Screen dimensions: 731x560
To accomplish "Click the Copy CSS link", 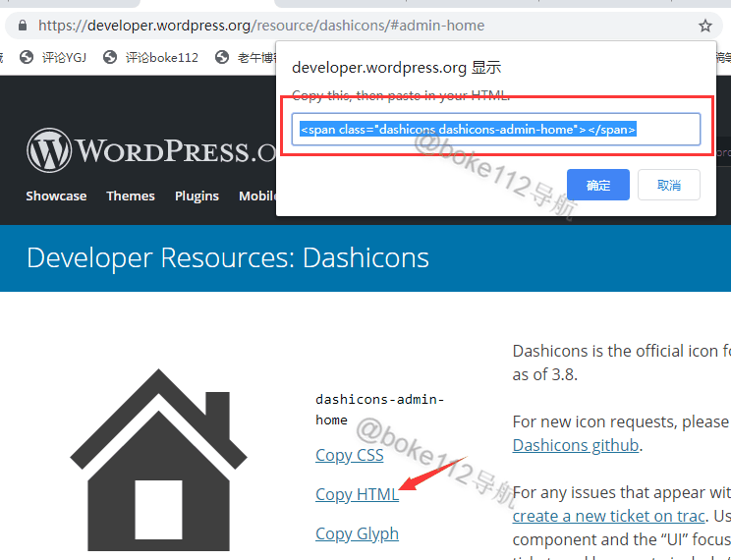I will point(350,455).
